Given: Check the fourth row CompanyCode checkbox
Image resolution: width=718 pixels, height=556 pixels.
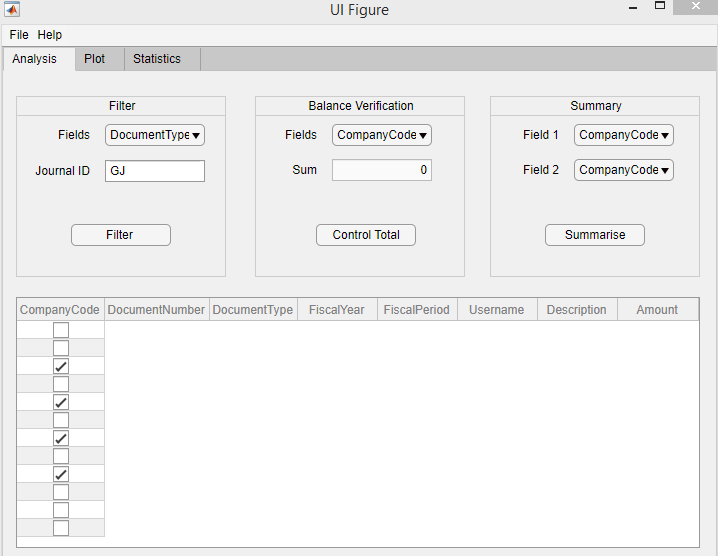Looking at the screenshot, I should tap(61, 384).
